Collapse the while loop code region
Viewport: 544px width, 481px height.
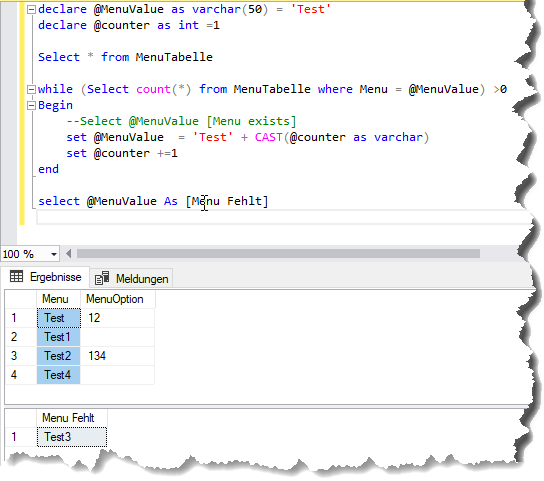31,90
